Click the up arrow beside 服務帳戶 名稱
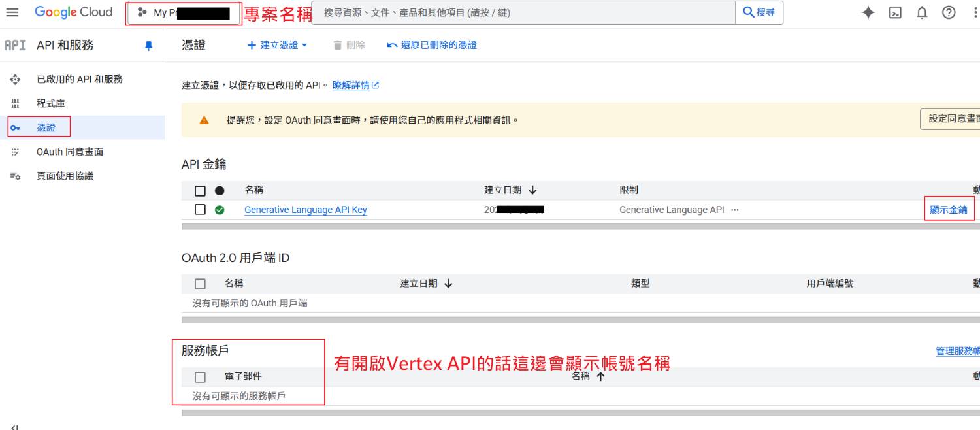The width and height of the screenshot is (980, 430). click(600, 376)
